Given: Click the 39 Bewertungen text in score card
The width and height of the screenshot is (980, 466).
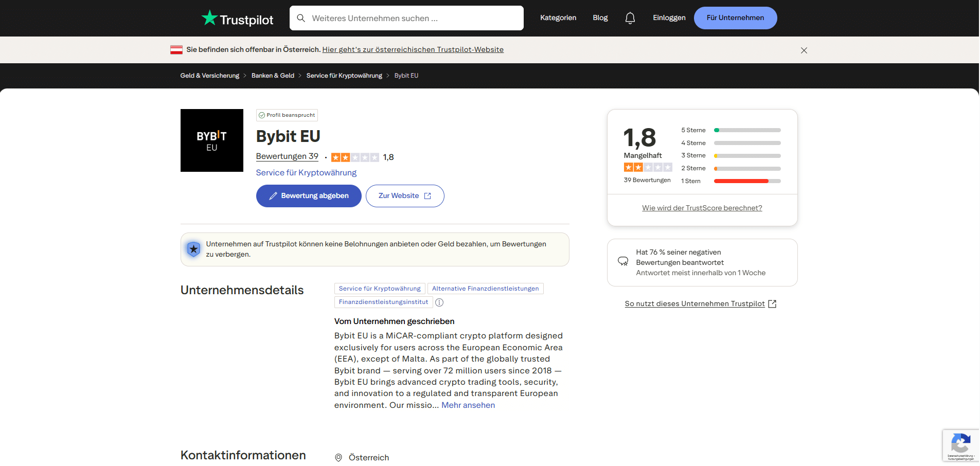Looking at the screenshot, I should point(647,180).
